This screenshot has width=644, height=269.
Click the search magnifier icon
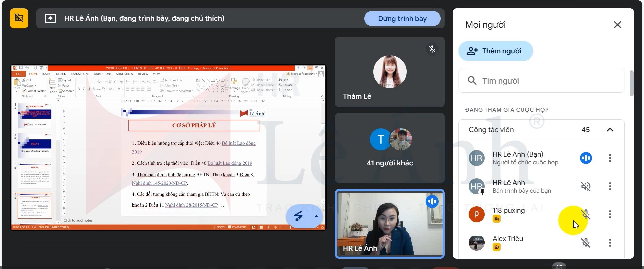point(472,81)
